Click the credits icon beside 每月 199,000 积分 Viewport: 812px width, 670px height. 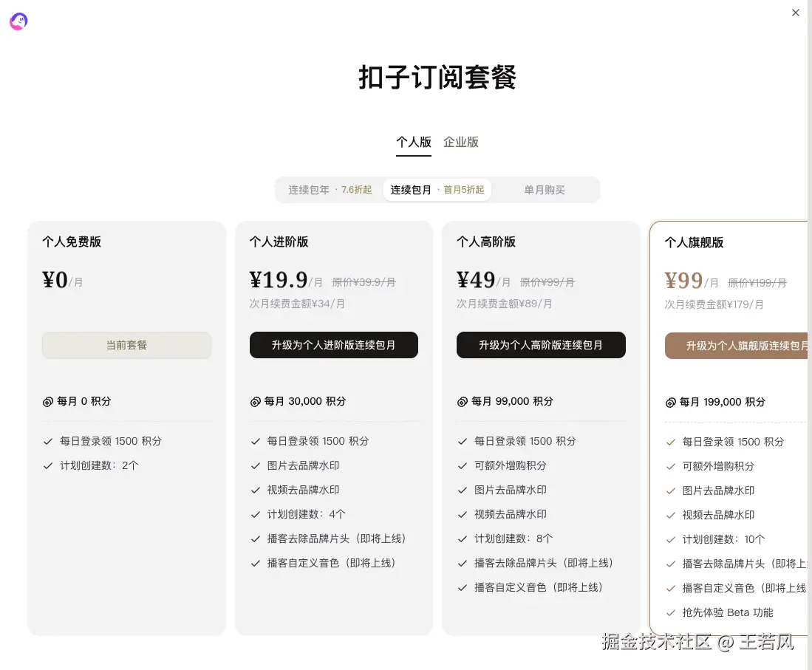[671, 403]
